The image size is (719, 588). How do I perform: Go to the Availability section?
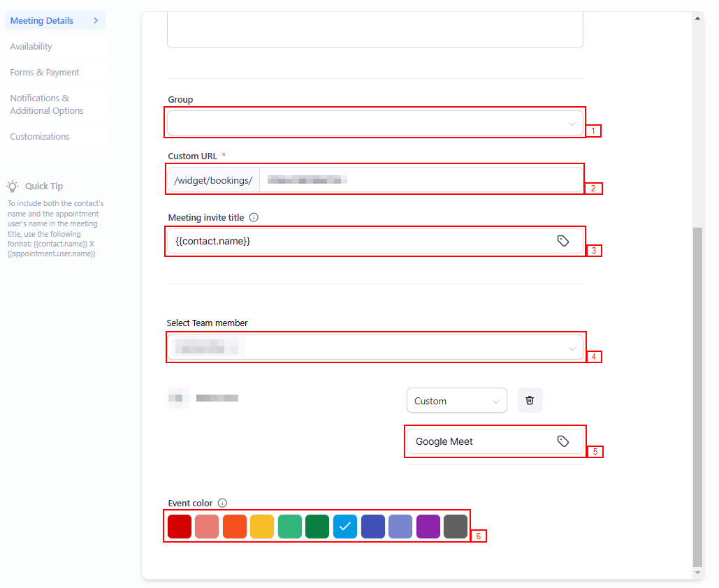pyautogui.click(x=31, y=47)
